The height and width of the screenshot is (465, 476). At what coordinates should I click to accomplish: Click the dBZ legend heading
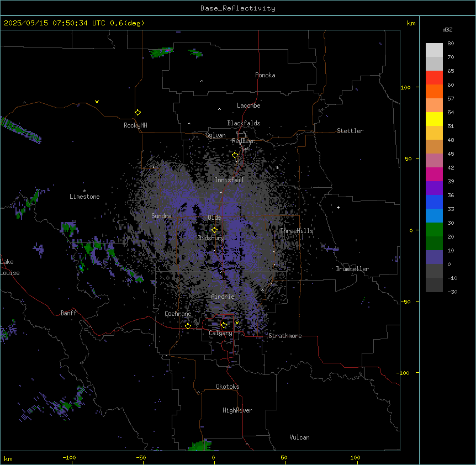point(447,29)
